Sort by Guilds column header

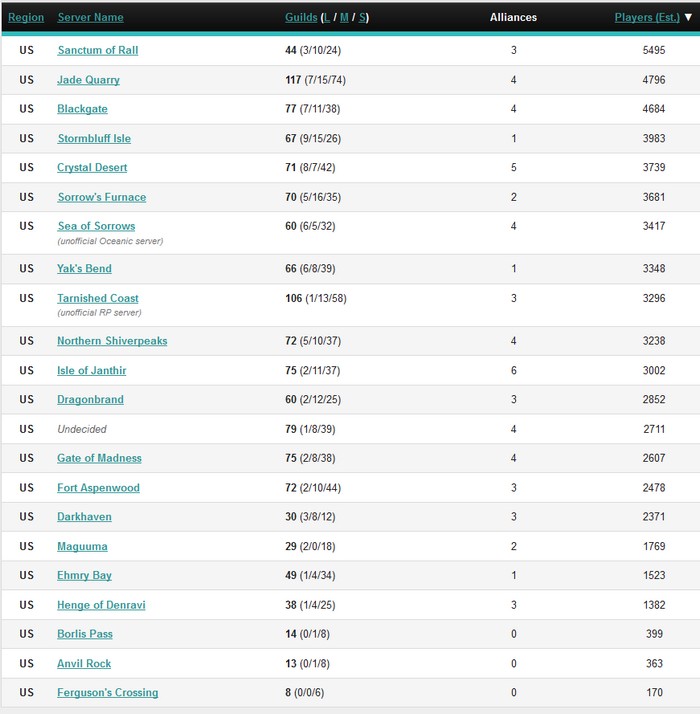pyautogui.click(x=301, y=17)
